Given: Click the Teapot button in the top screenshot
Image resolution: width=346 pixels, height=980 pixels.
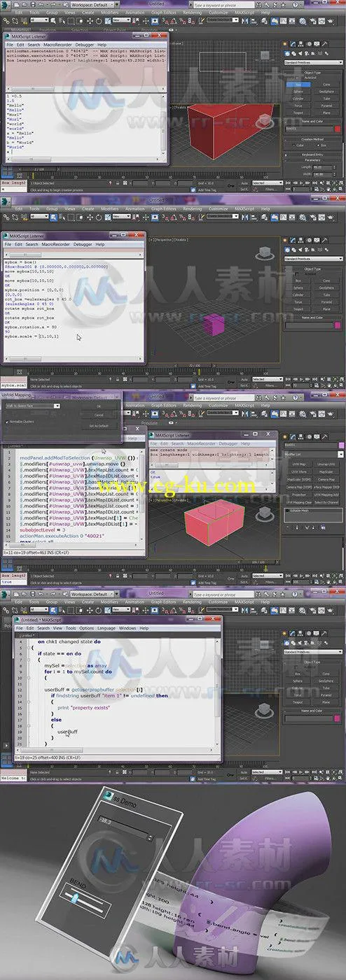Looking at the screenshot, I should (299, 112).
